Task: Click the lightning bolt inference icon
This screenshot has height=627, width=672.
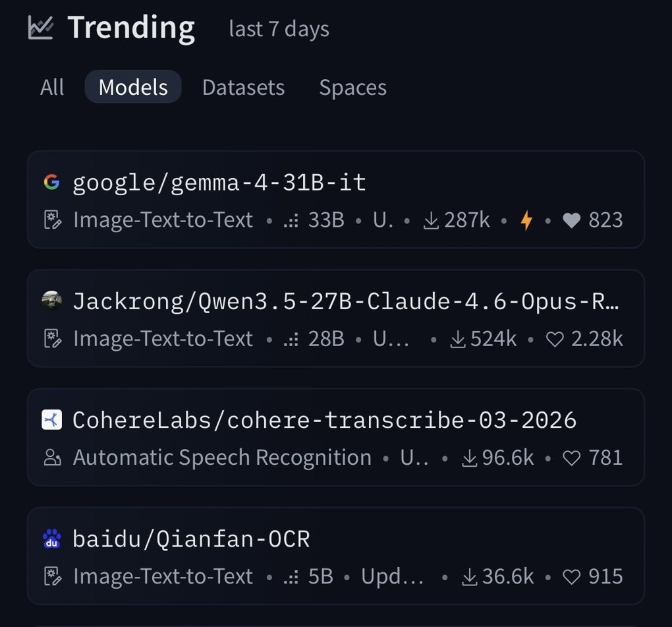Action: (x=526, y=220)
